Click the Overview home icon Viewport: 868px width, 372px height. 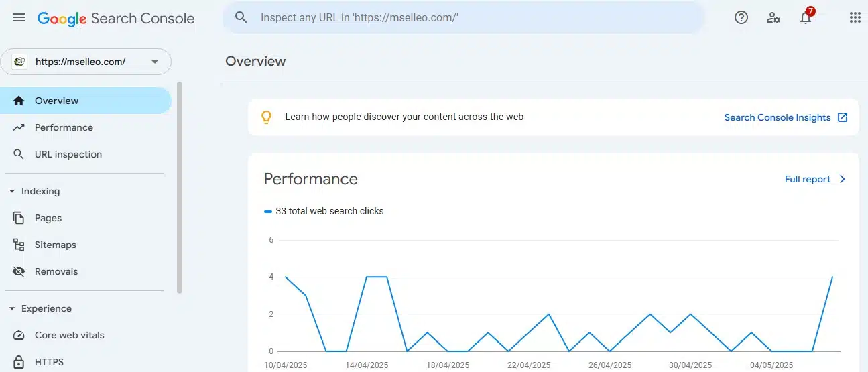(x=19, y=101)
